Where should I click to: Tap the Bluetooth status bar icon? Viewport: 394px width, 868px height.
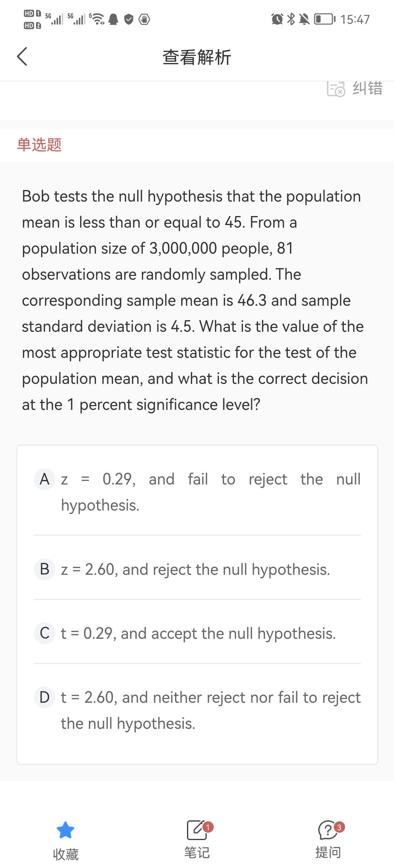tap(291, 19)
